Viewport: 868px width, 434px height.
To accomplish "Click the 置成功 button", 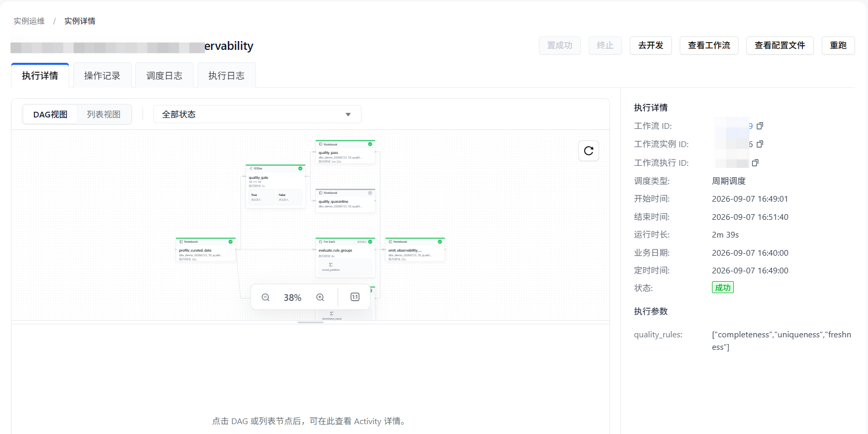I will pos(560,46).
